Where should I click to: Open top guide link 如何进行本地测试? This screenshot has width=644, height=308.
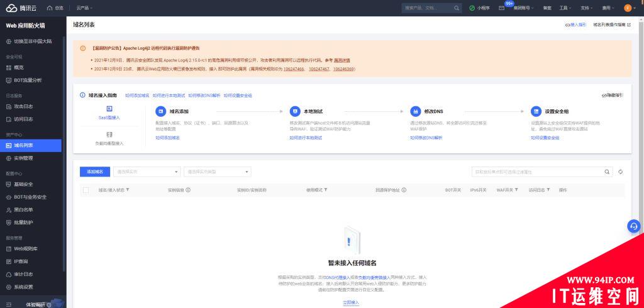point(169,96)
